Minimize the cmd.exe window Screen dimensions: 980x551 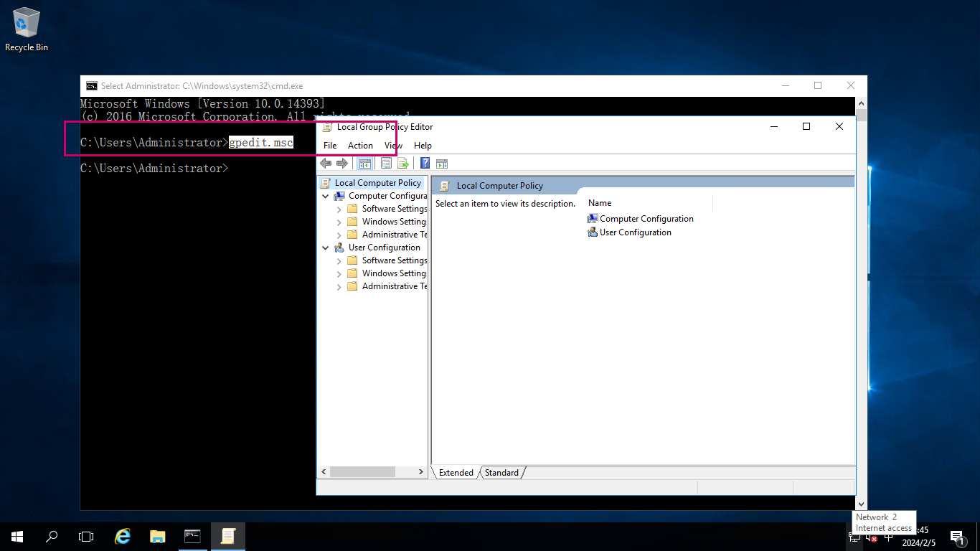785,85
